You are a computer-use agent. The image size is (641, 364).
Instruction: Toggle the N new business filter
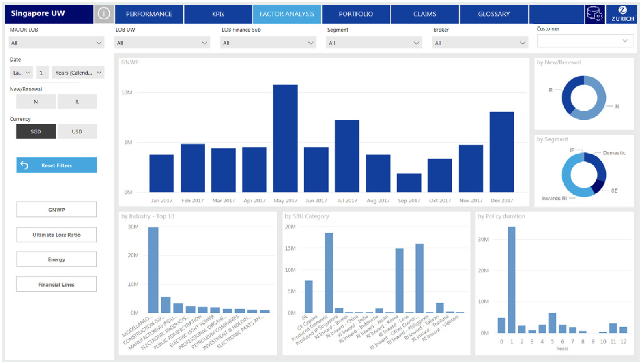coord(36,102)
